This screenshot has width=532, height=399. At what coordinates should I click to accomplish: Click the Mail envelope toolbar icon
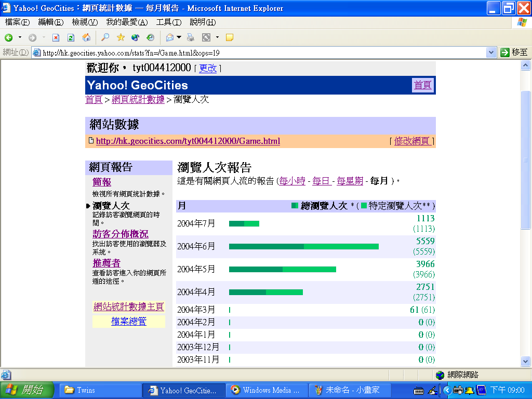pos(170,37)
